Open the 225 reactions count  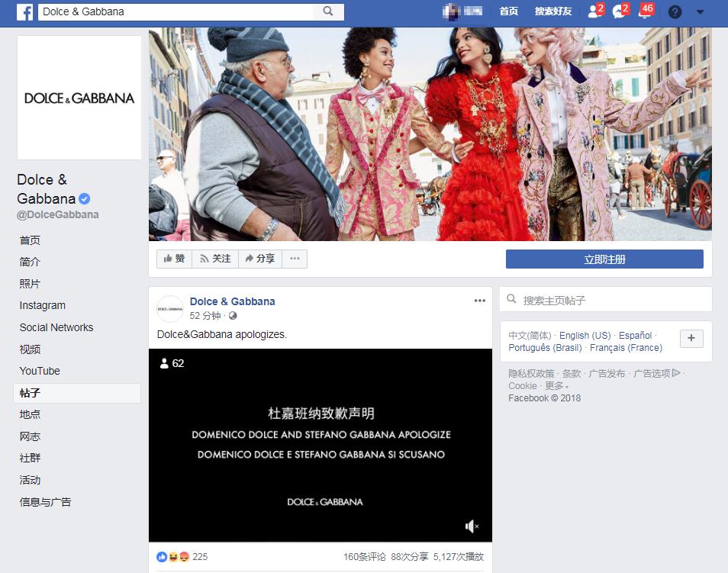[x=200, y=557]
